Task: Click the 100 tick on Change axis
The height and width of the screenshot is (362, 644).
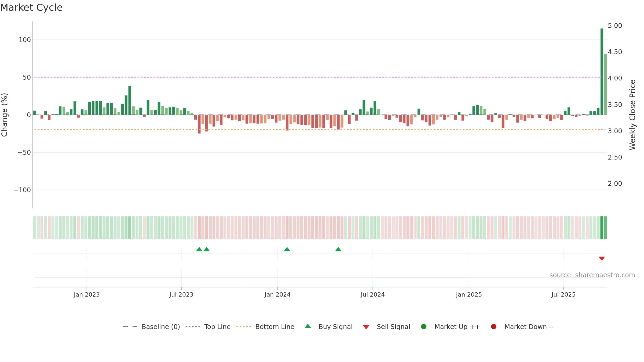Action: (x=25, y=40)
